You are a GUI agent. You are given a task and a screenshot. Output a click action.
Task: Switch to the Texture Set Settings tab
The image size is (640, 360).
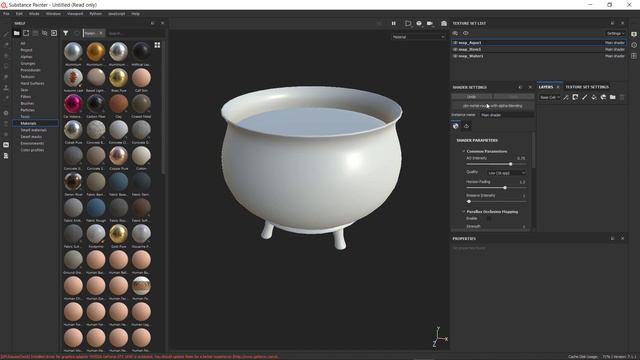(x=587, y=87)
